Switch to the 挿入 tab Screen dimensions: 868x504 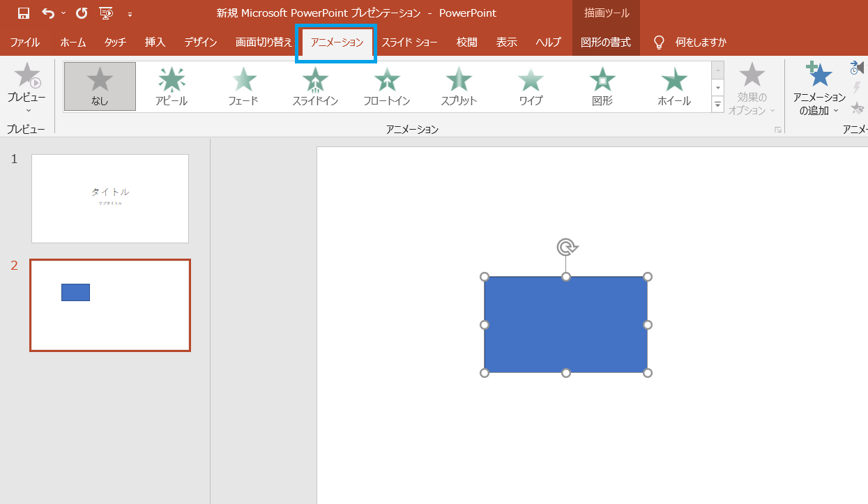coord(155,43)
